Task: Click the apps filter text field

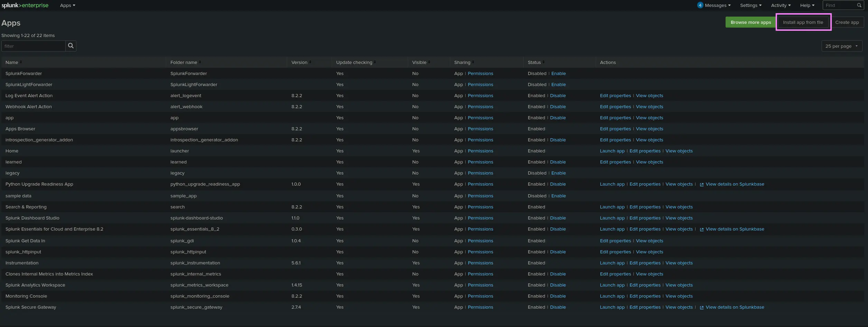Action: coord(34,46)
